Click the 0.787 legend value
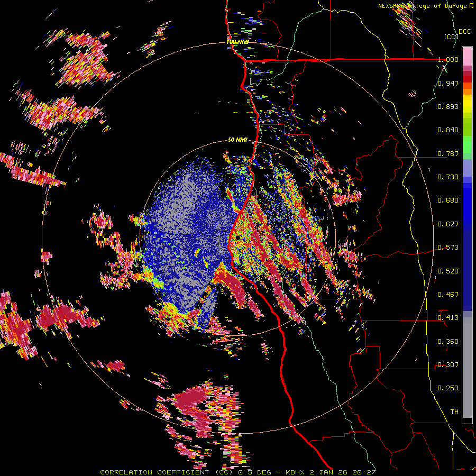 448,153
